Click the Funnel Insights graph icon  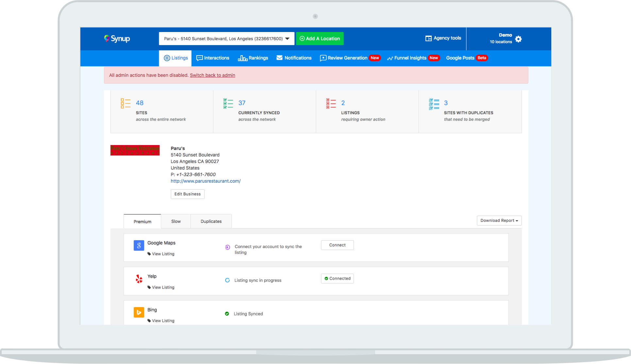(x=390, y=58)
